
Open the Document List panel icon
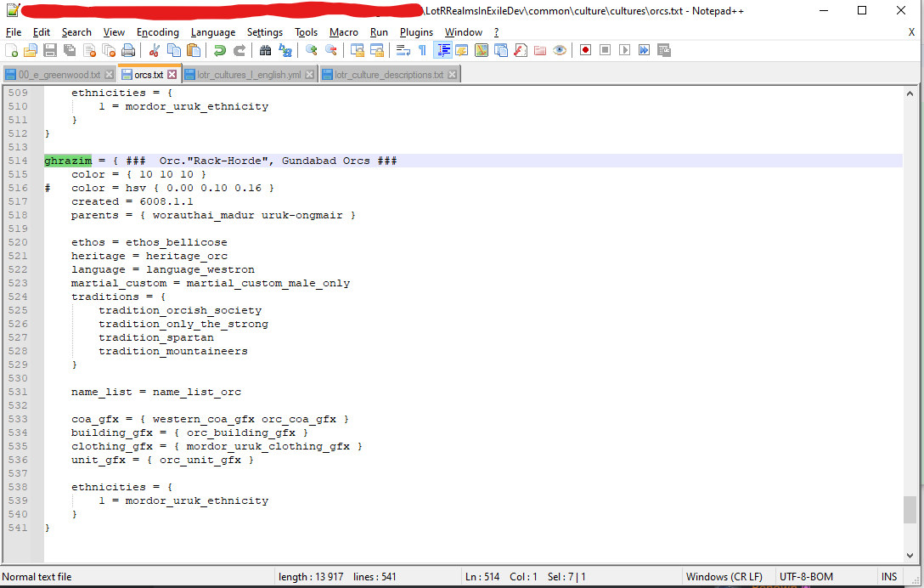[501, 51]
